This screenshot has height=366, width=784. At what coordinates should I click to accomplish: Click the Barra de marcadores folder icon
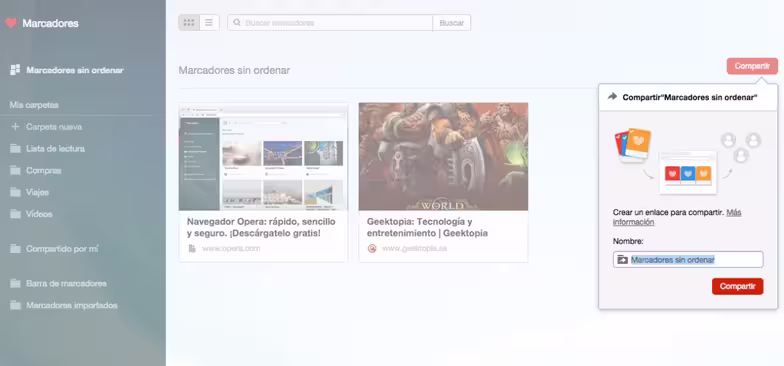click(16, 284)
